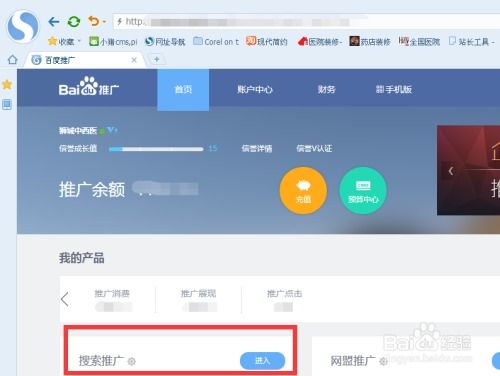Click the browser address bar
500x376 pixels.
306,22
